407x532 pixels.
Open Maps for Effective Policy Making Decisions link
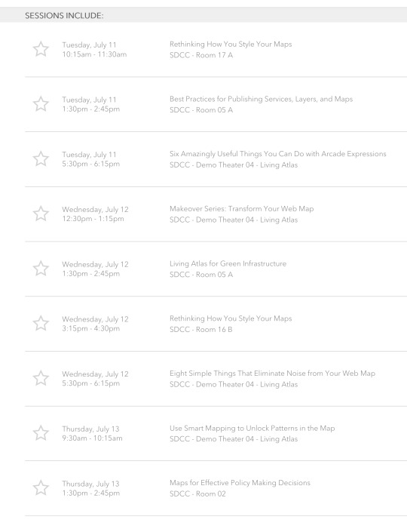click(240, 483)
